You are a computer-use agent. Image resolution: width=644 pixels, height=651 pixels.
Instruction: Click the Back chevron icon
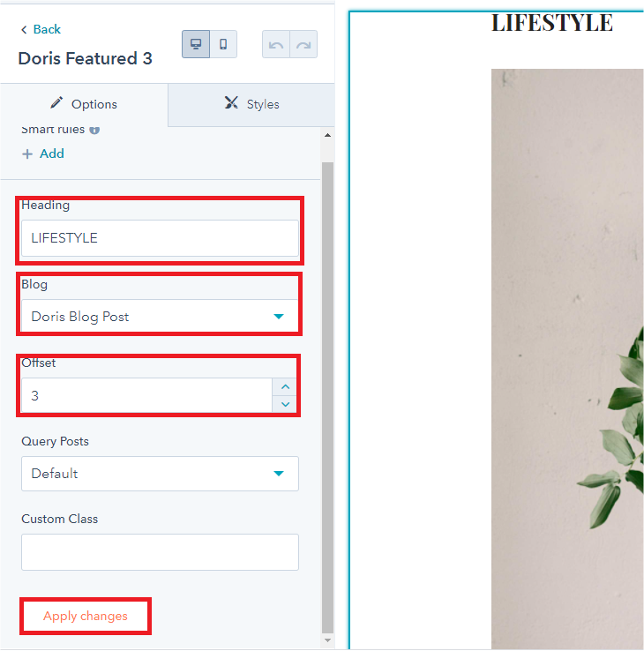point(24,29)
